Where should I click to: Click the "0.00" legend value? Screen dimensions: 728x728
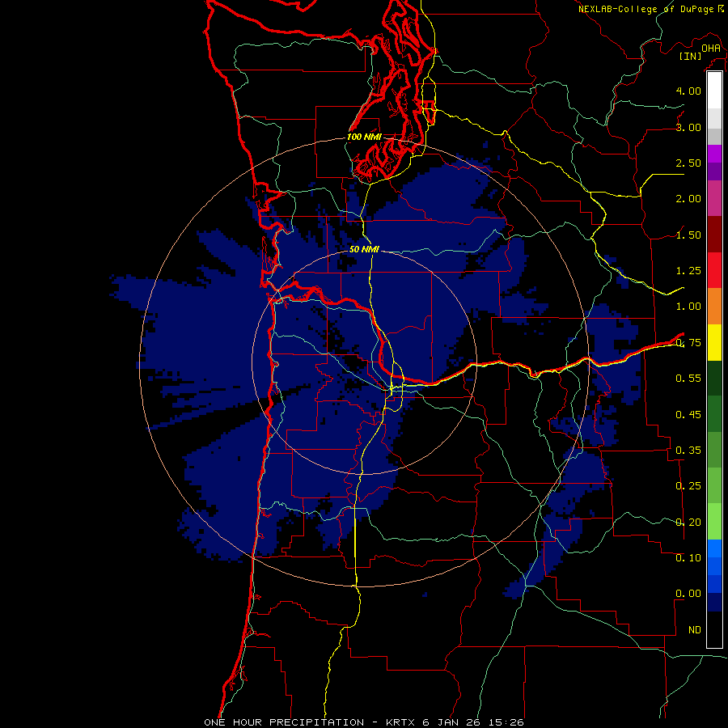(688, 594)
